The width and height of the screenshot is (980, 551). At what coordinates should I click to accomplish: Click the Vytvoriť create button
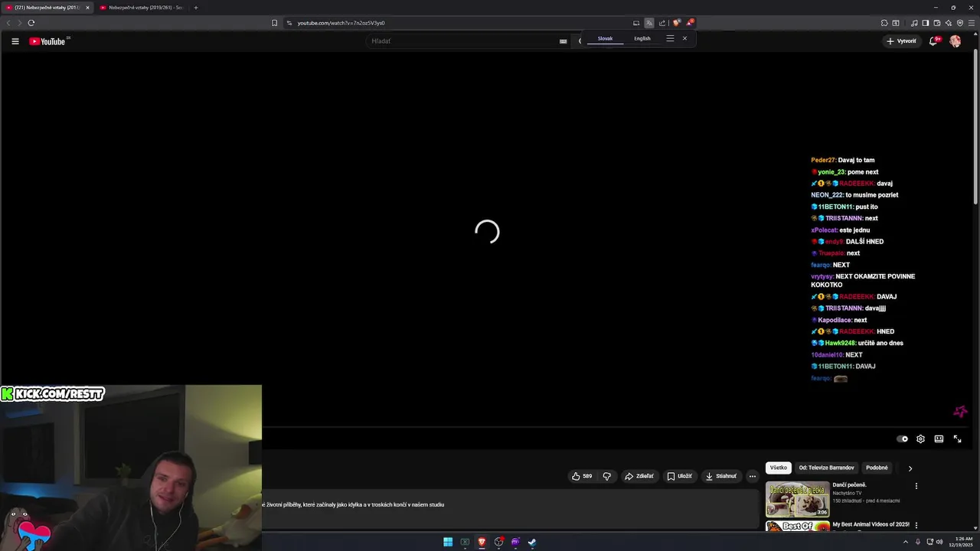tap(901, 41)
